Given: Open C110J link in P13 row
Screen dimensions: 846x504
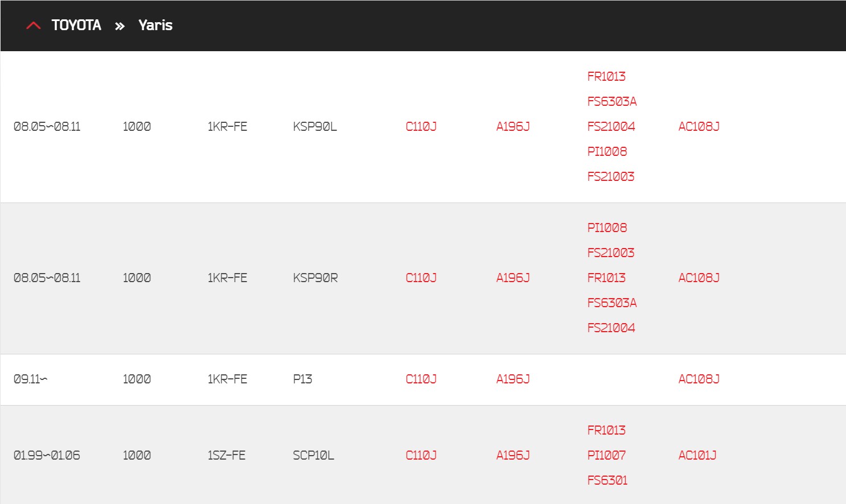Looking at the screenshot, I should coord(421,379).
